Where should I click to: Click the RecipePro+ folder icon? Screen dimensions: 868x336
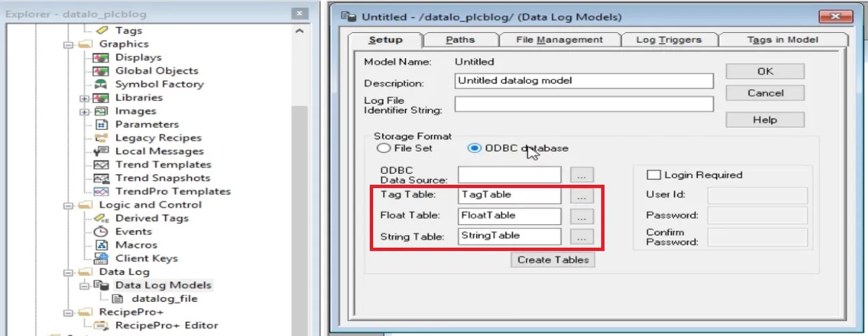point(86,312)
